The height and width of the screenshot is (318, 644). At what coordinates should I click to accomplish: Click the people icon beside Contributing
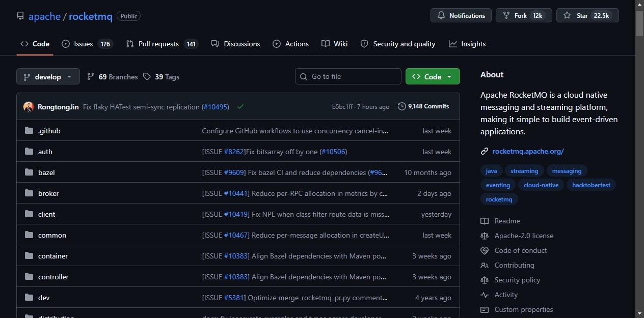tap(485, 265)
